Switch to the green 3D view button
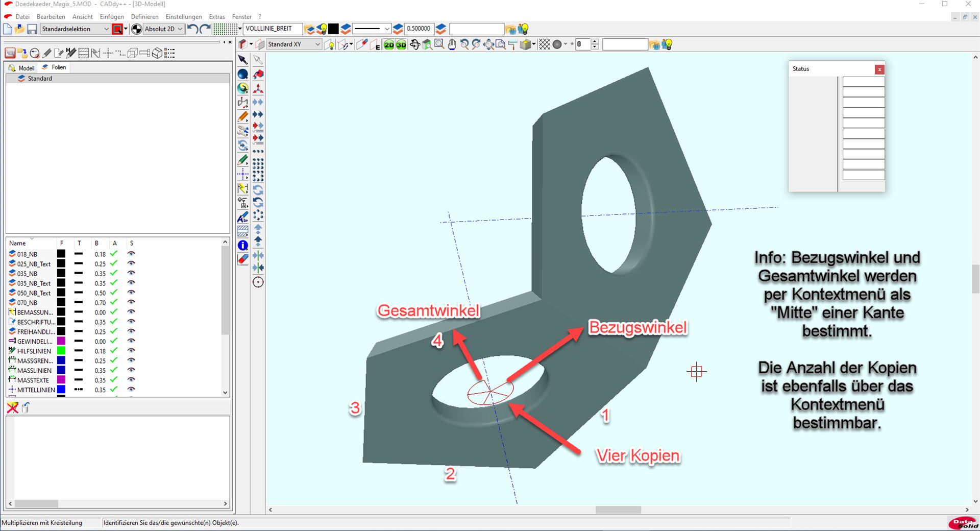The image size is (980, 531). [x=401, y=45]
